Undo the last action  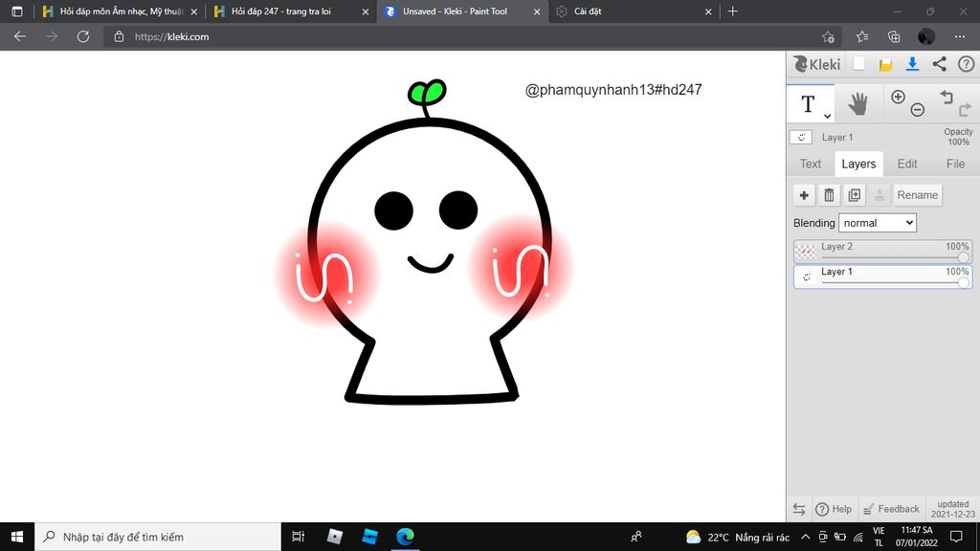(x=947, y=97)
